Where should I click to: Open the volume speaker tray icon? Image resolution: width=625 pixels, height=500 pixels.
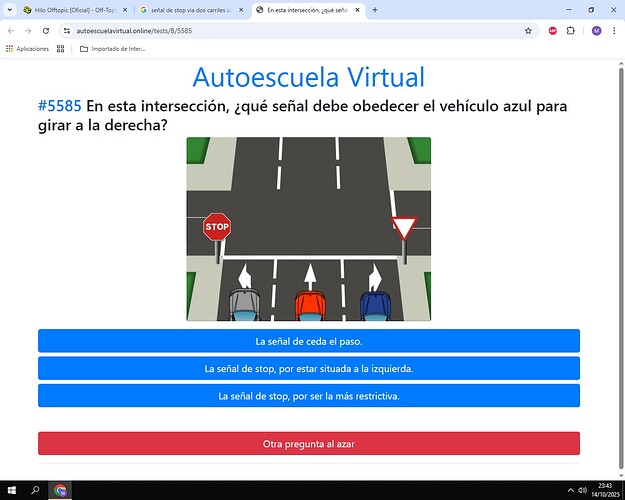[582, 490]
